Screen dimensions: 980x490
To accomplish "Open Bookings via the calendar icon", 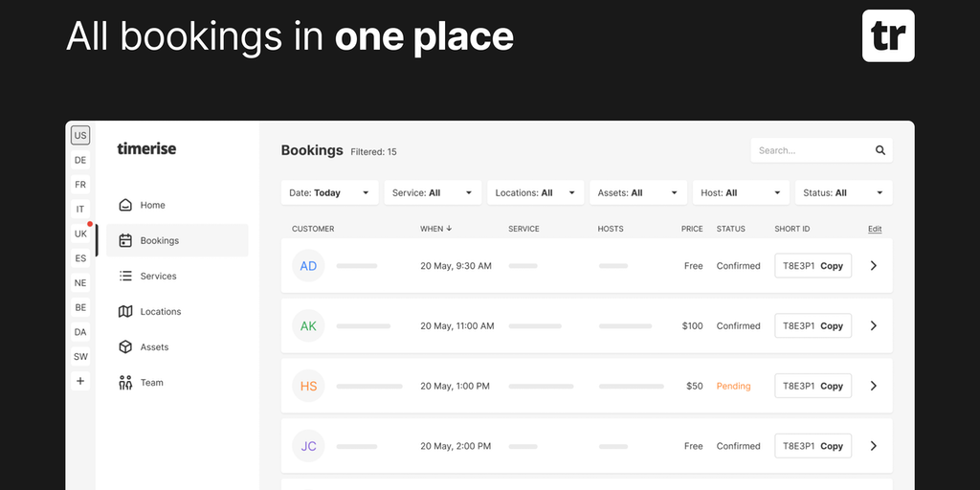I will tap(125, 241).
